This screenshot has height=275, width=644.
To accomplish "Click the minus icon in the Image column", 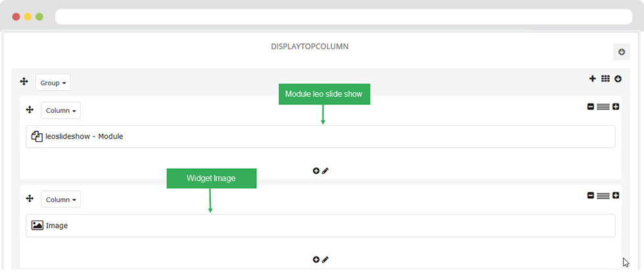I will [591, 195].
